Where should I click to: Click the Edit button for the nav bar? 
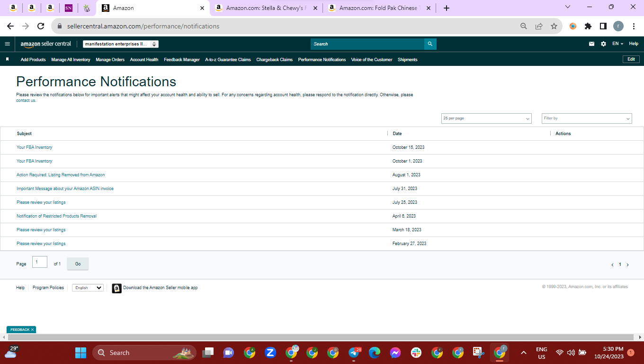click(x=631, y=59)
